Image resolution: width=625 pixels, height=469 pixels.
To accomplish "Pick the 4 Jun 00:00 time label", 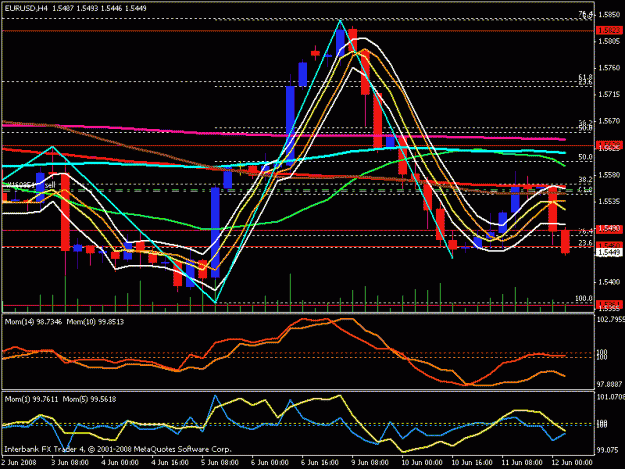I will click(120, 463).
